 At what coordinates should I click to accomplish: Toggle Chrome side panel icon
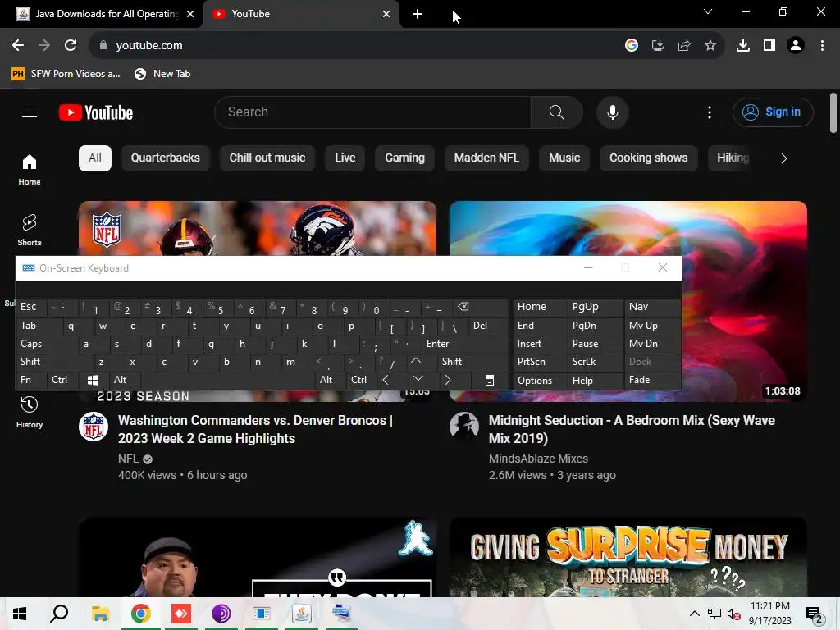(769, 46)
